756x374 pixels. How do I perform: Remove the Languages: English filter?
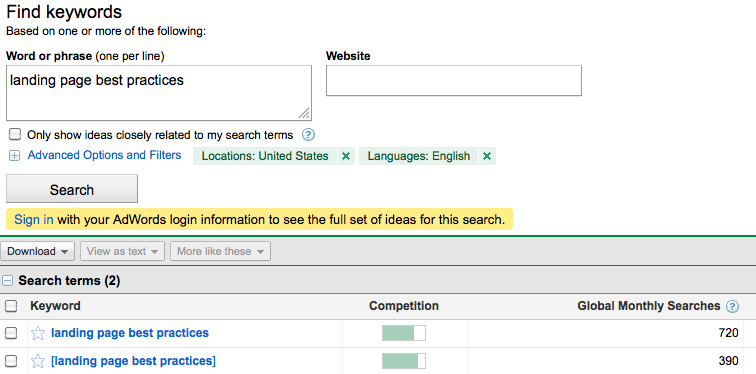pyautogui.click(x=487, y=156)
